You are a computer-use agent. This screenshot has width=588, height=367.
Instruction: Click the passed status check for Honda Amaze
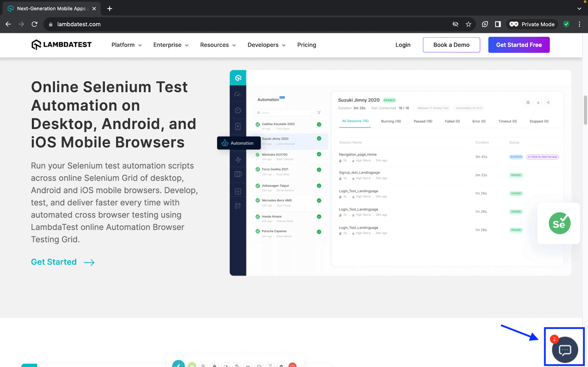pyautogui.click(x=319, y=217)
